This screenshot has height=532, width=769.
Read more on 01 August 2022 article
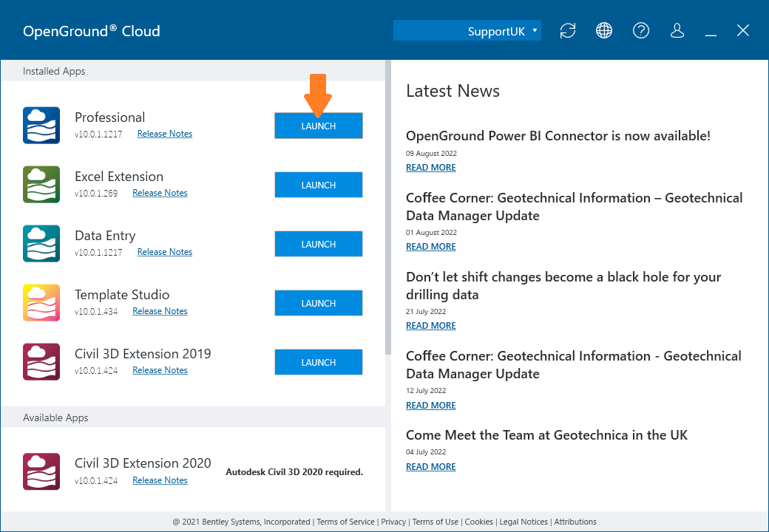[430, 246]
